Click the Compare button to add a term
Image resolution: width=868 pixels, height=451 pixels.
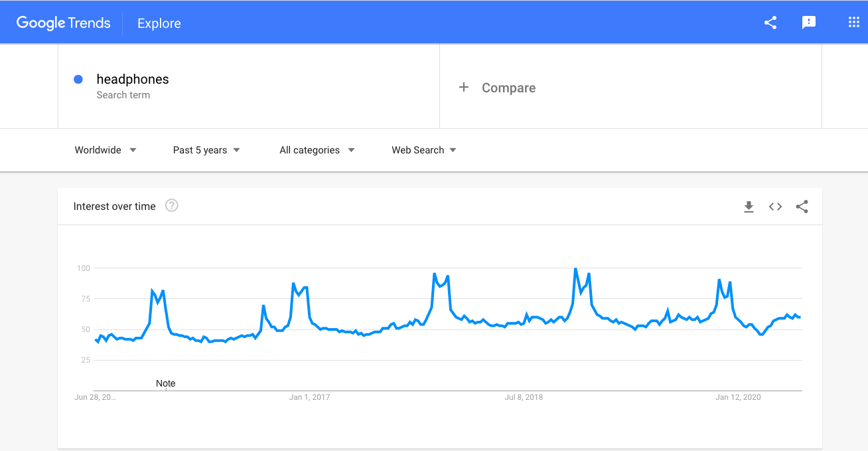tap(497, 88)
